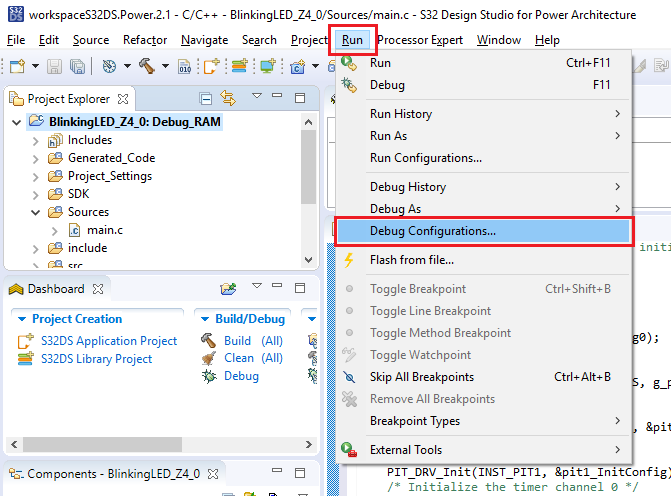Viewport: 671px width, 496px height.
Task: Close the Dashboard tab
Action: pos(98,289)
